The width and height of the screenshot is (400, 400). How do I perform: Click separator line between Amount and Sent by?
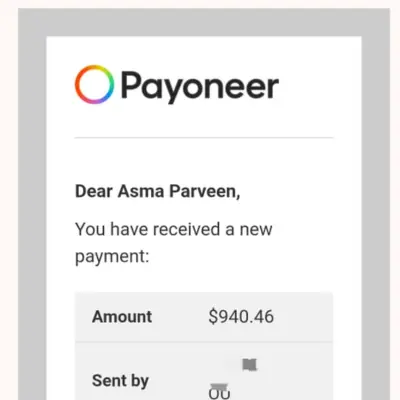pos(204,342)
